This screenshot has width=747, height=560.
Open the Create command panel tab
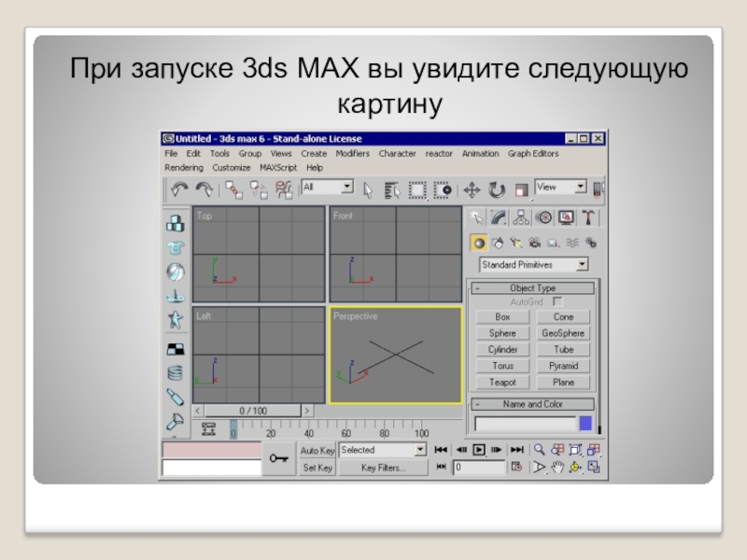coord(476,217)
